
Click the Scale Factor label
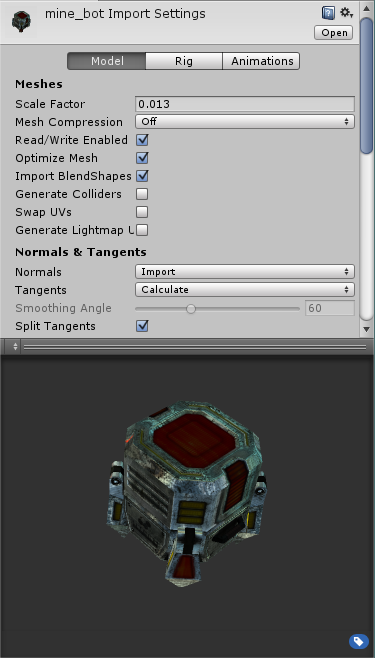point(50,104)
